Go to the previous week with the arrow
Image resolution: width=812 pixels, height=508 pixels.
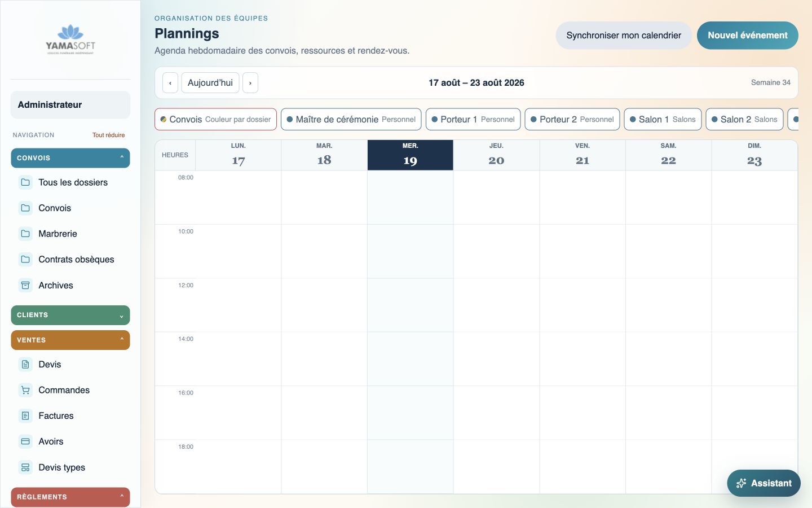click(170, 83)
